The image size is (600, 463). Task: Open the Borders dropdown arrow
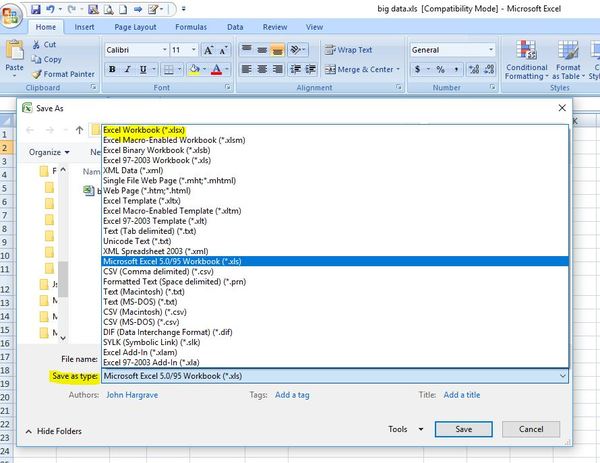pos(179,69)
